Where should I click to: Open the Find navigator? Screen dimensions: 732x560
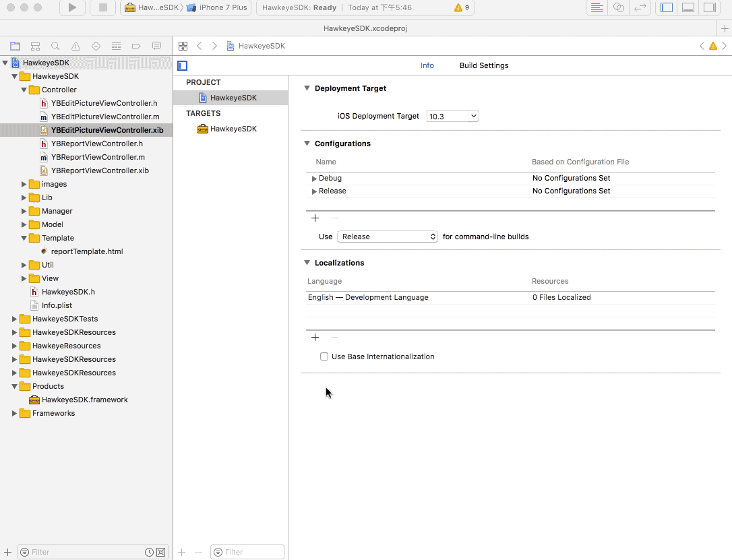pyautogui.click(x=55, y=46)
